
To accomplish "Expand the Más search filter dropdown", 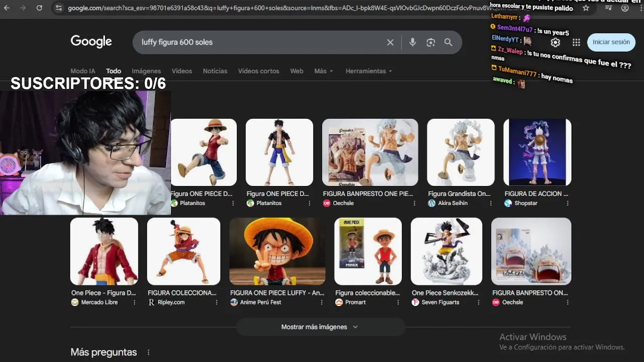I will click(324, 71).
